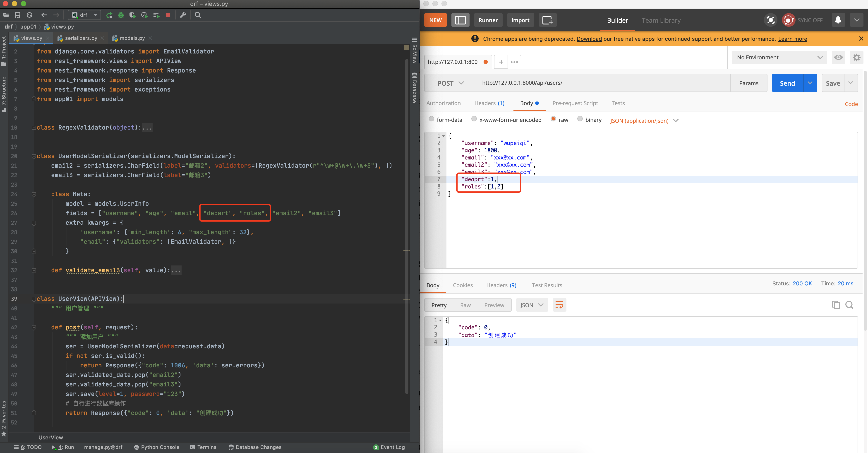Click the Send button
This screenshot has width=868, height=453.
coord(787,83)
